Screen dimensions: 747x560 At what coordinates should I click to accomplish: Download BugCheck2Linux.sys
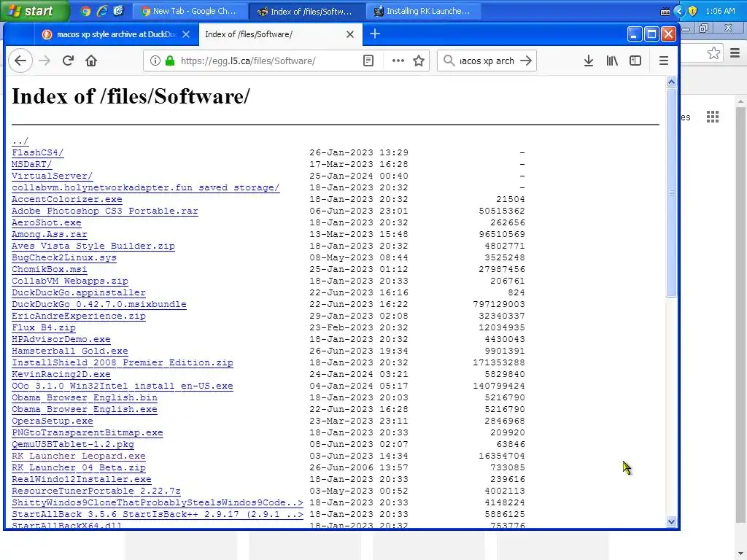(x=64, y=257)
